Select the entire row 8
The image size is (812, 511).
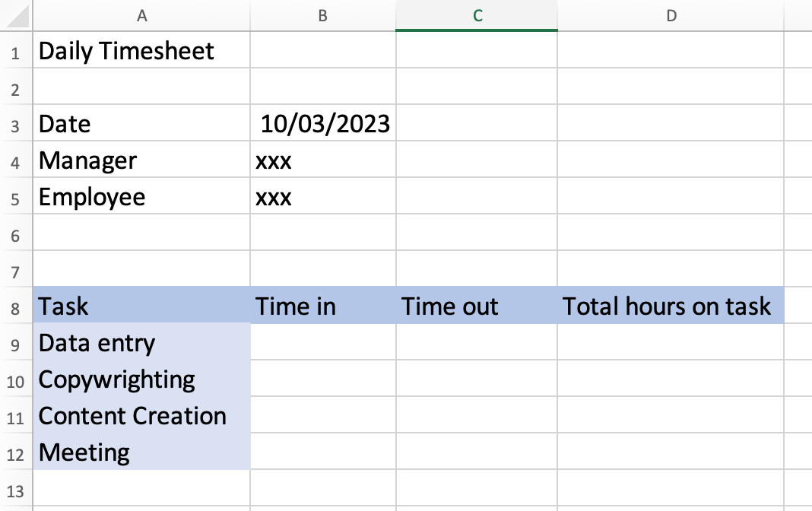click(16, 307)
